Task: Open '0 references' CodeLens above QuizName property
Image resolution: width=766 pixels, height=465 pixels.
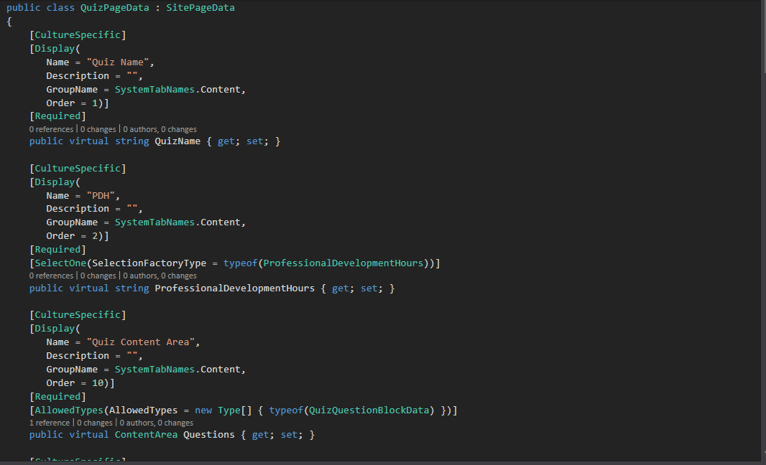Action: pyautogui.click(x=51, y=129)
